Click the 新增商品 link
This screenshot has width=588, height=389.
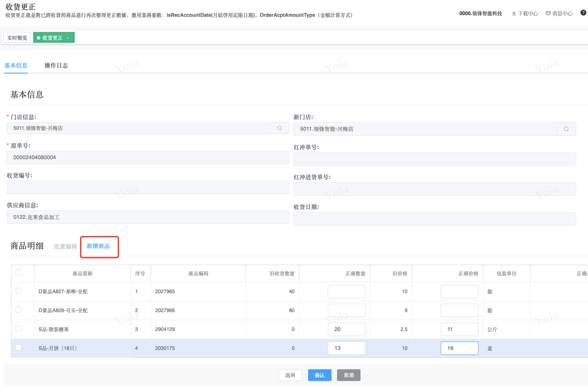point(98,246)
